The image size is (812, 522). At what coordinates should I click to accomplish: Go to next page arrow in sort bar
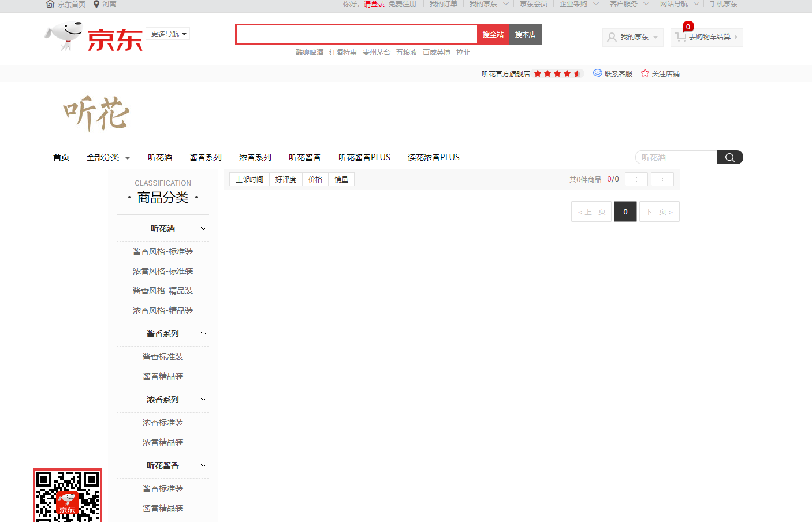tap(662, 179)
